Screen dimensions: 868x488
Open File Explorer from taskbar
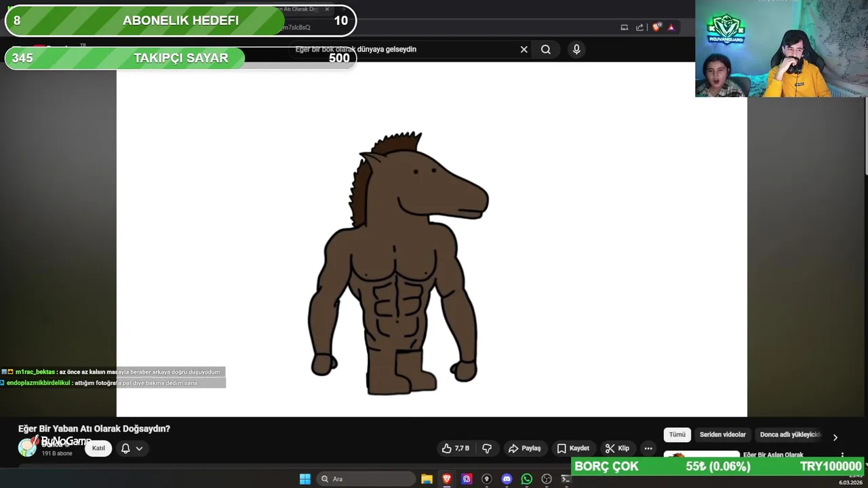(427, 479)
